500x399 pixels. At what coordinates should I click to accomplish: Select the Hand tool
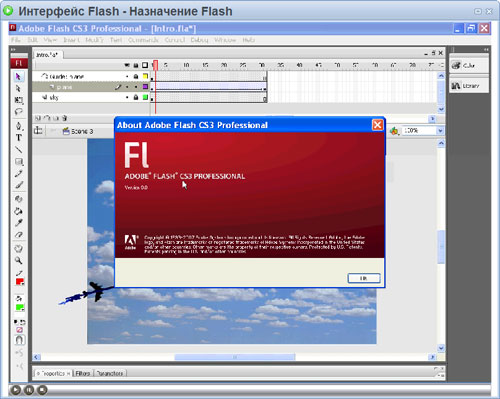[18, 248]
